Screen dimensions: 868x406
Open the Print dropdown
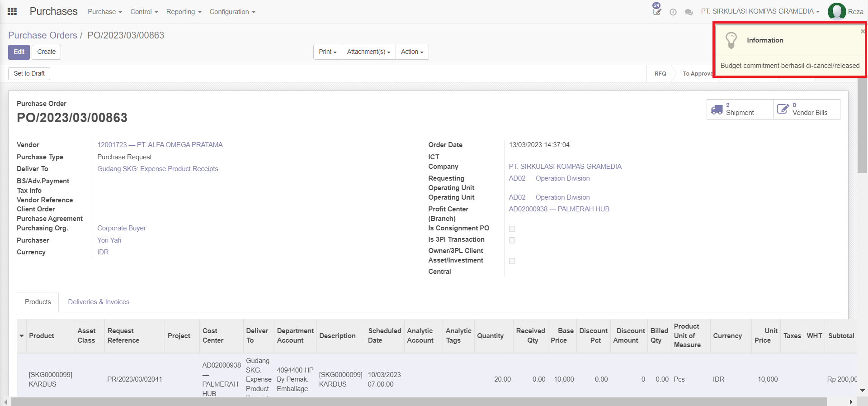pyautogui.click(x=328, y=52)
